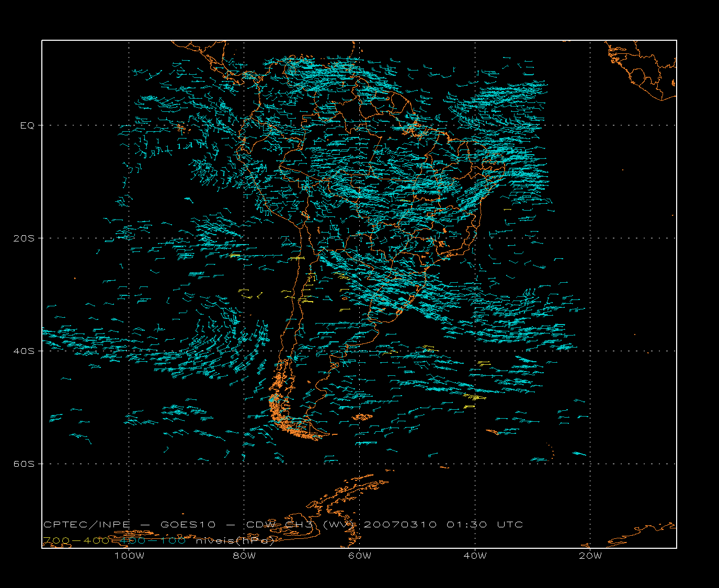Click the EQ latitude label
This screenshot has height=588, width=719.
(x=27, y=125)
